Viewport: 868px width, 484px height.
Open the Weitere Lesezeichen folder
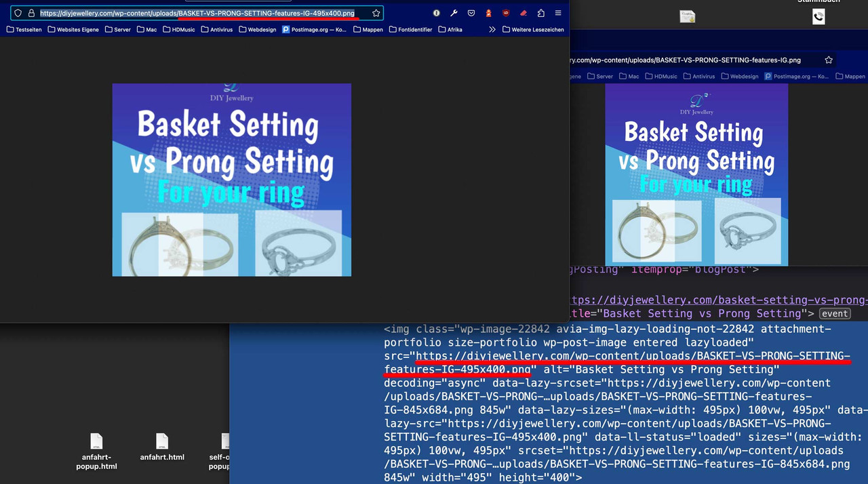point(533,30)
